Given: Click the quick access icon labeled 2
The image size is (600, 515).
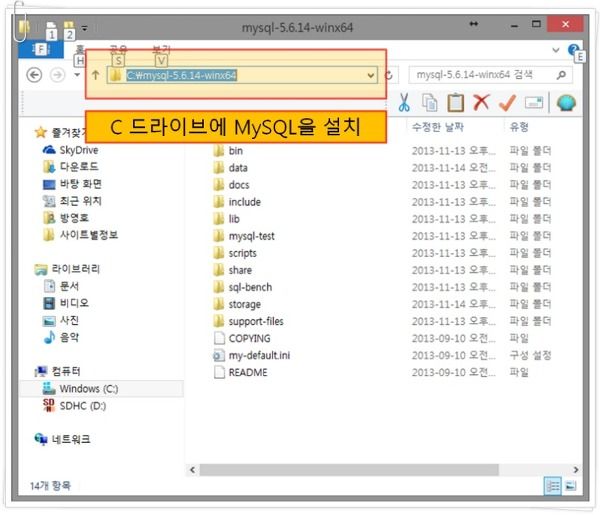Looking at the screenshot, I should pyautogui.click(x=69, y=29).
